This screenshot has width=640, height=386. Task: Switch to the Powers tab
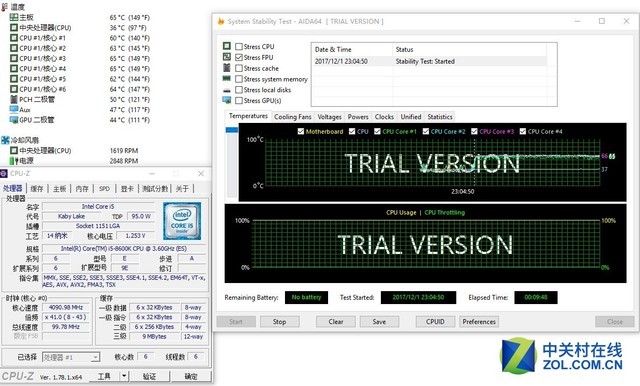(358, 117)
